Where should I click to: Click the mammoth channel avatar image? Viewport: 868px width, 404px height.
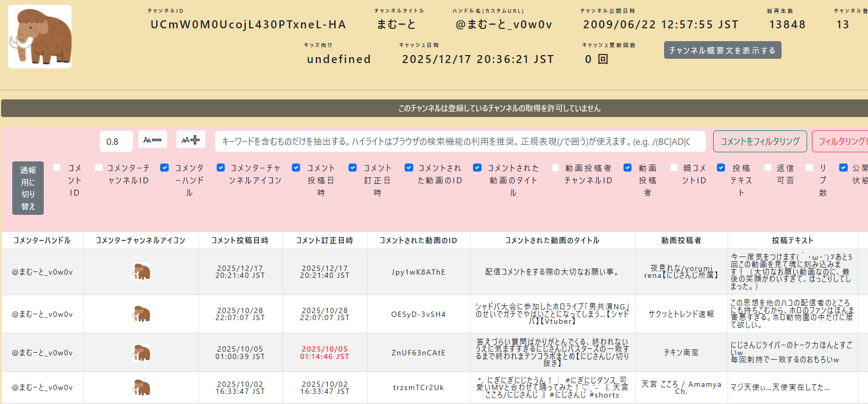pos(40,37)
